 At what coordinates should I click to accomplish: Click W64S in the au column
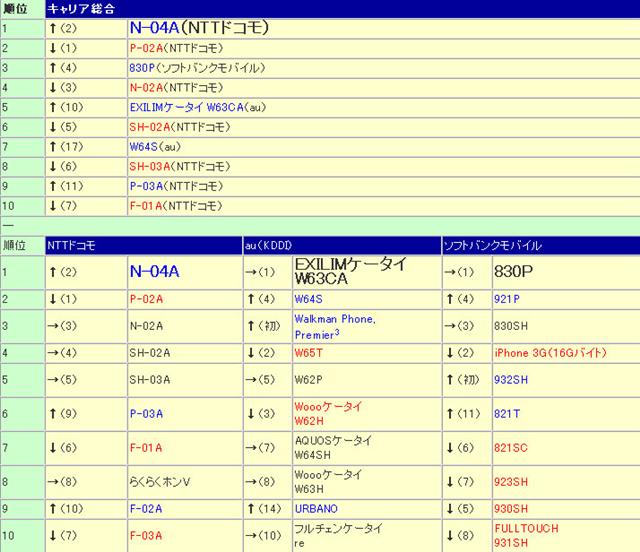point(309,299)
